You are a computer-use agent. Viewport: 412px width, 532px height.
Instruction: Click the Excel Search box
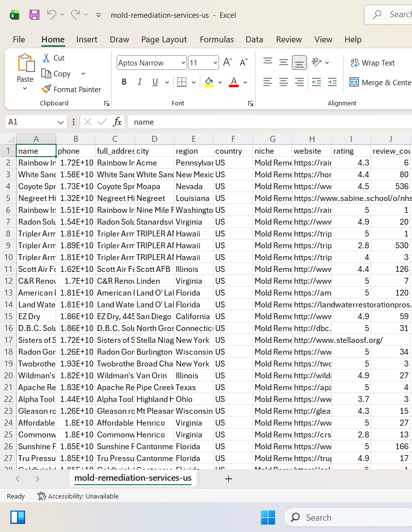pos(388,15)
